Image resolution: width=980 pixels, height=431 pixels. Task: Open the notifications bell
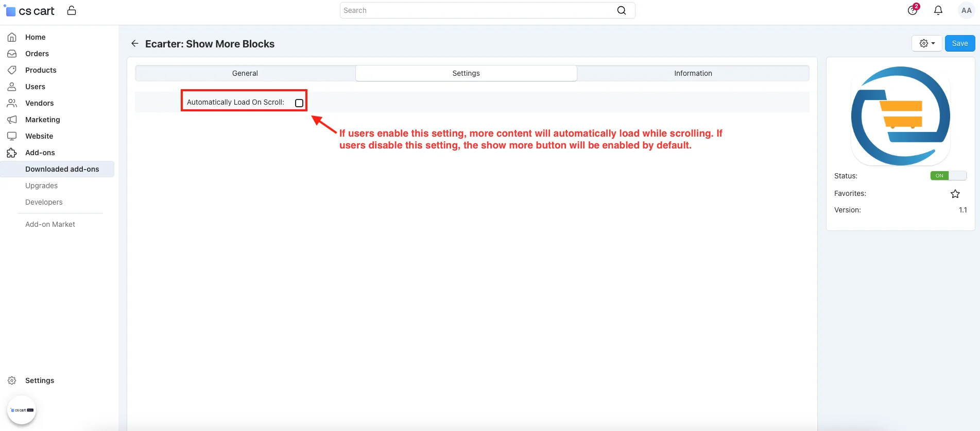[938, 10]
